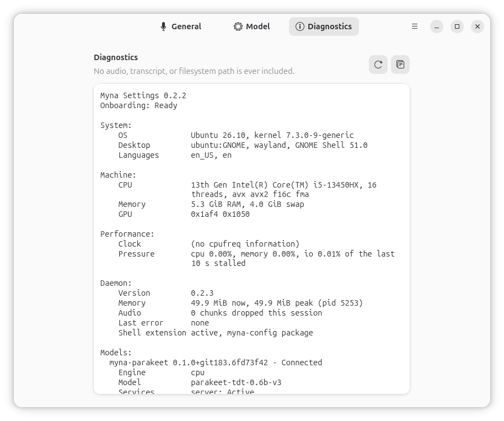Click the 'System:' section heading
This screenshot has height=421, width=504.
pos(116,125)
